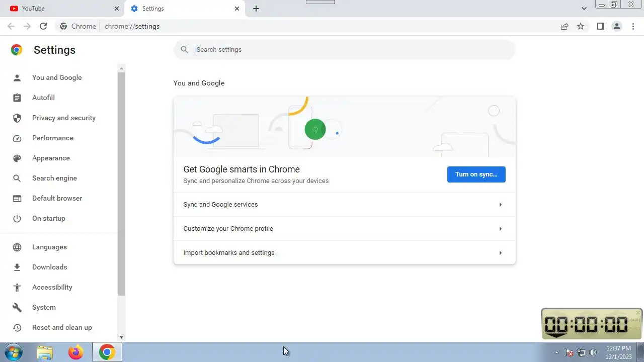The image size is (644, 362).
Task: Click the Chrome logo beside Settings
Action: (x=17, y=50)
